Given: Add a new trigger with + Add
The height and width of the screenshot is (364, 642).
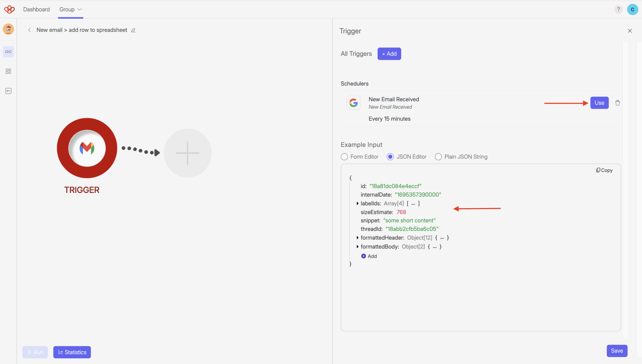Looking at the screenshot, I should (389, 54).
